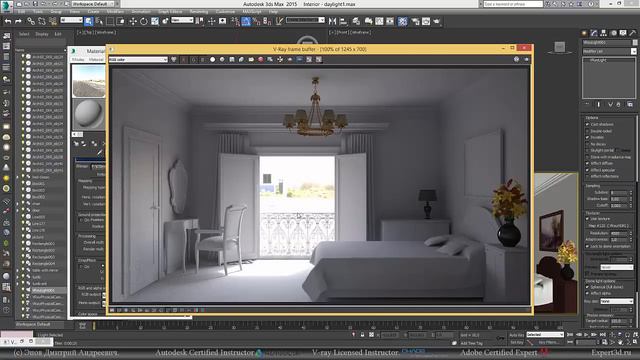The height and width of the screenshot is (360, 640).
Task: Switch to Utilities command panel tab
Action: 632,33
